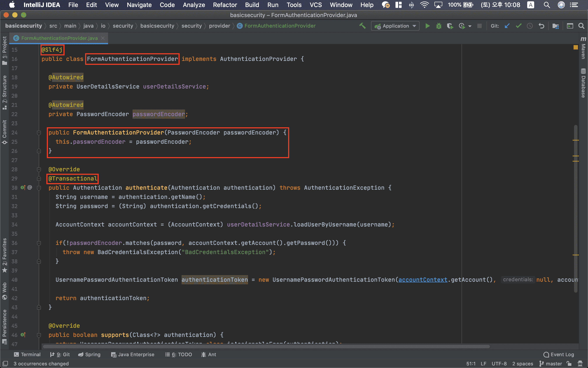Click the horizontal editor scrollbar
Image resolution: width=588 pixels, height=368 pixels.
point(266,346)
